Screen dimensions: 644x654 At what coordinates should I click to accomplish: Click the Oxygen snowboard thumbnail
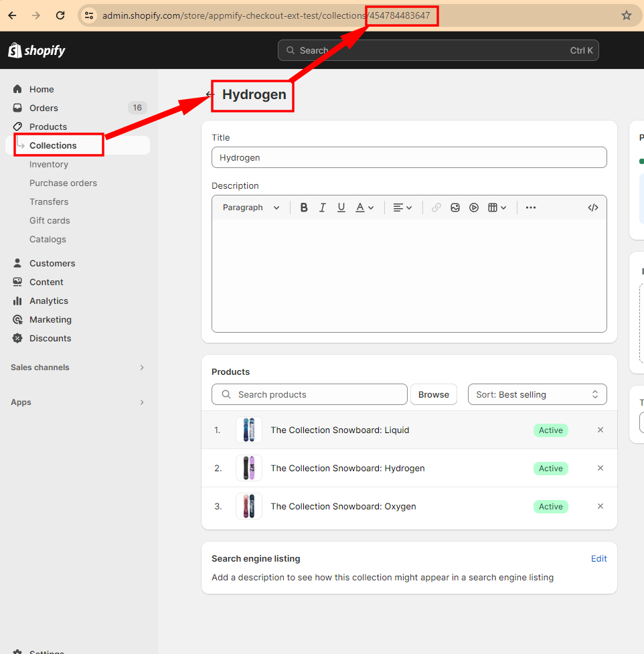(x=249, y=506)
